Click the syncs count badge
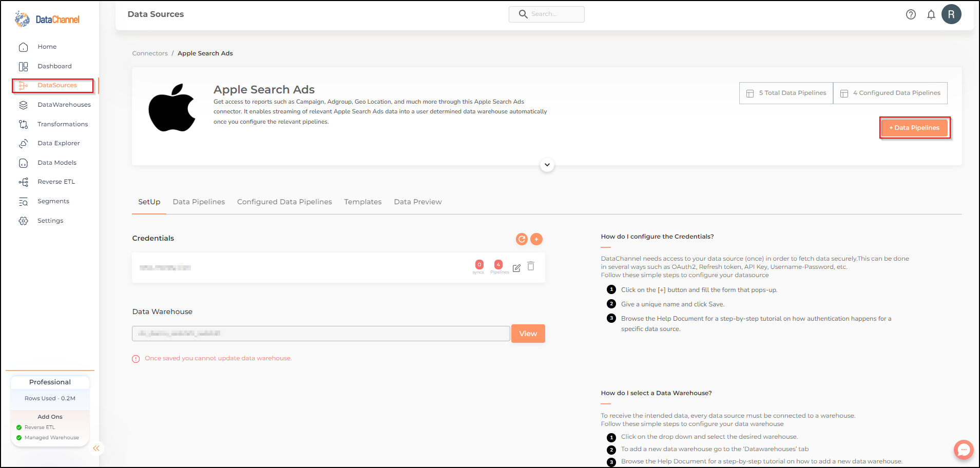This screenshot has height=468, width=980. pos(479,265)
